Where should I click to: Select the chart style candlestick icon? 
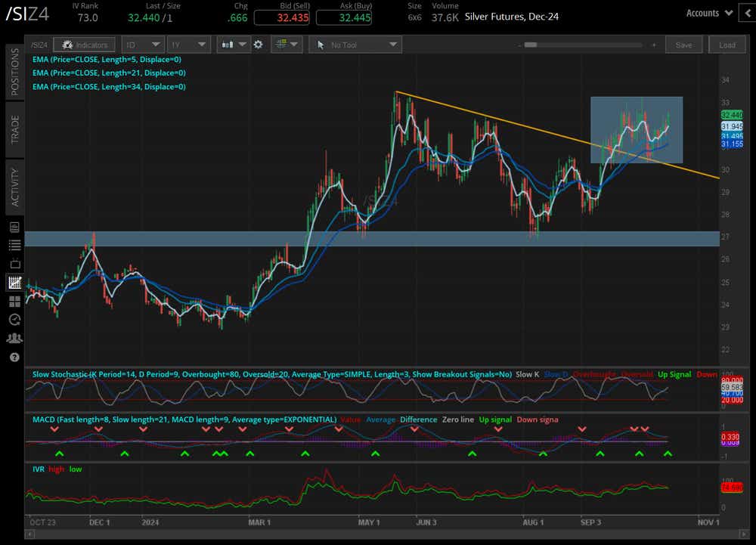click(x=228, y=45)
